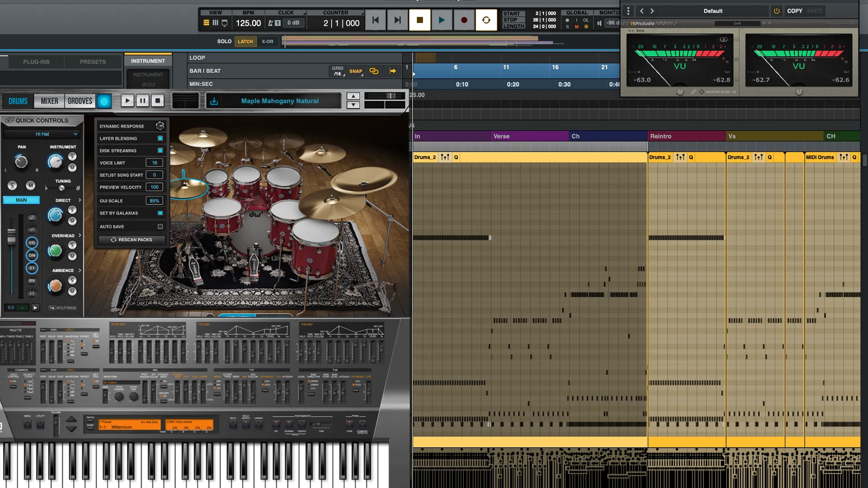Viewport: 868px width, 488px height.
Task: Enable Auto Save in the settings panel
Action: click(160, 226)
